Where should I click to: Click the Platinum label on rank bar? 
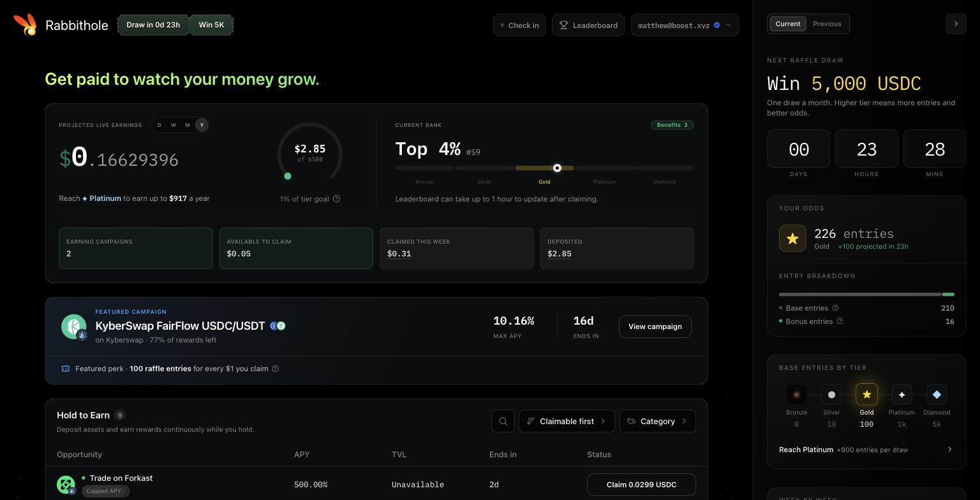[x=604, y=182]
